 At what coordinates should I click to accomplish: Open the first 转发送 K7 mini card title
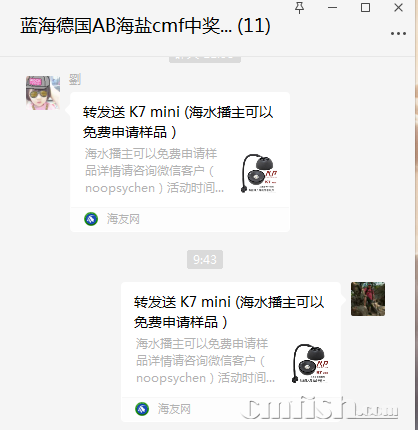[178, 122]
